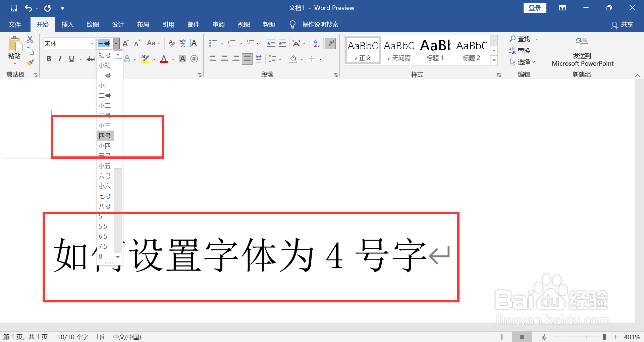This screenshot has height=342, width=644.
Task: Increase font size with the grow font icon
Action: coord(126,43)
